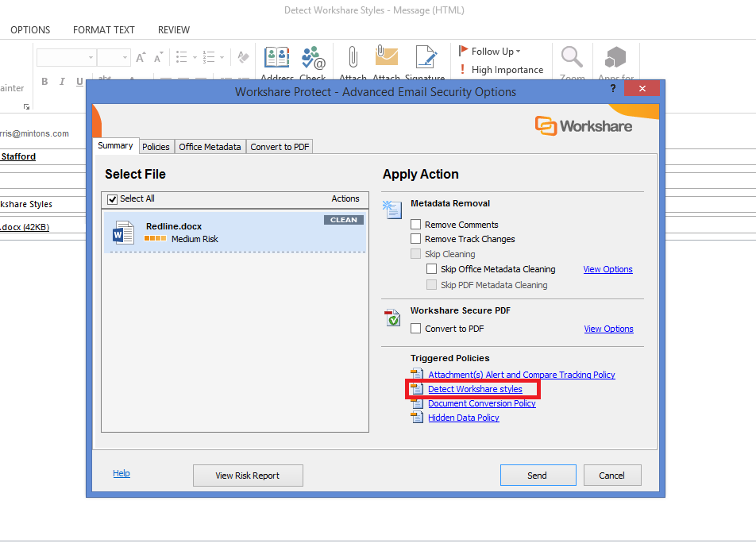Click icon beside Document Conversion Policy
756x543 pixels.
click(417, 403)
